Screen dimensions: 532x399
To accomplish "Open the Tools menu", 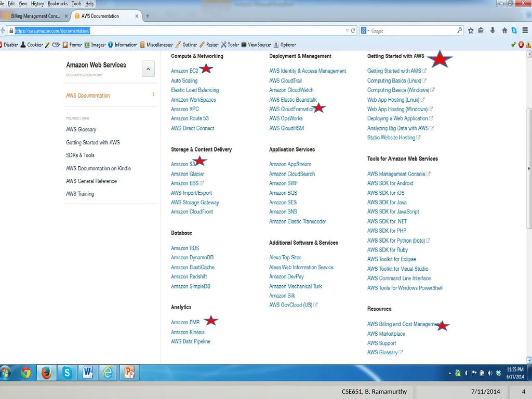I will click(76, 4).
